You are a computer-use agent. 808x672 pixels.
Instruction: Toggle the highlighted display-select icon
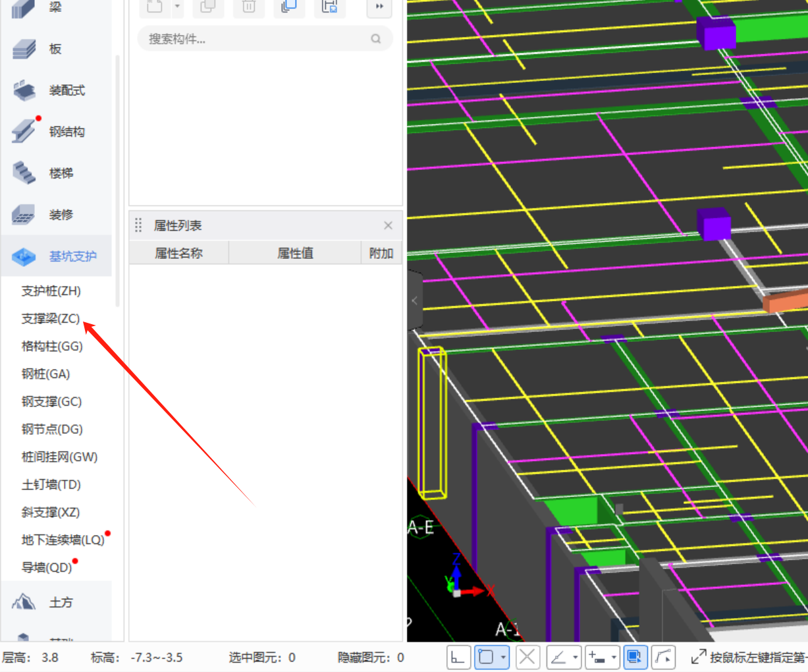pyautogui.click(x=635, y=657)
